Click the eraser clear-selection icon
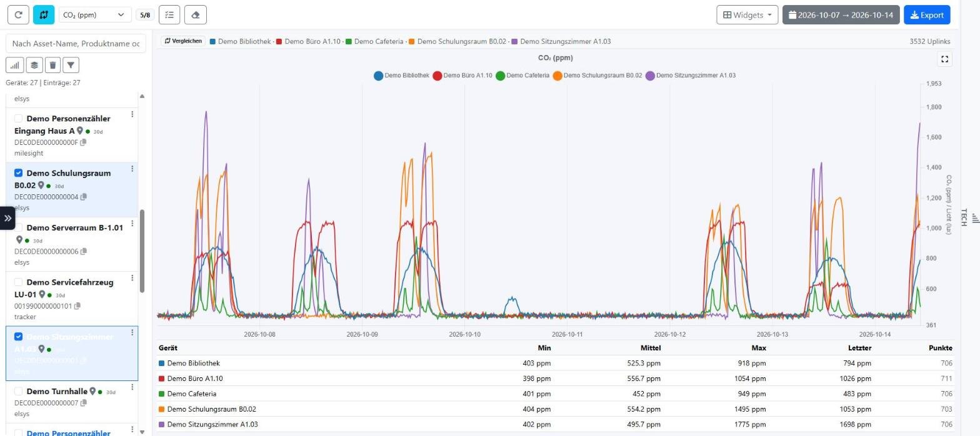Image resolution: width=980 pixels, height=436 pixels. 196,15
